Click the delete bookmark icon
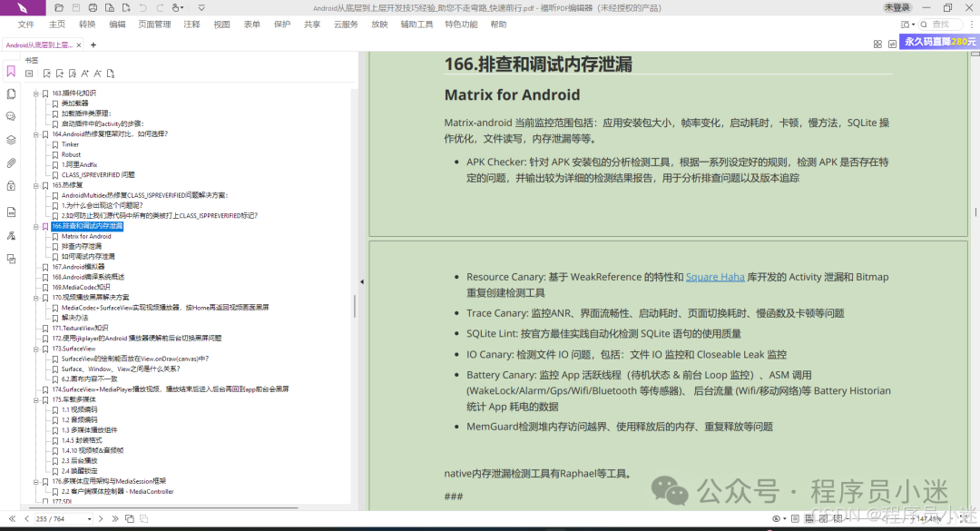Screen dimensions: 980x531 [47, 74]
